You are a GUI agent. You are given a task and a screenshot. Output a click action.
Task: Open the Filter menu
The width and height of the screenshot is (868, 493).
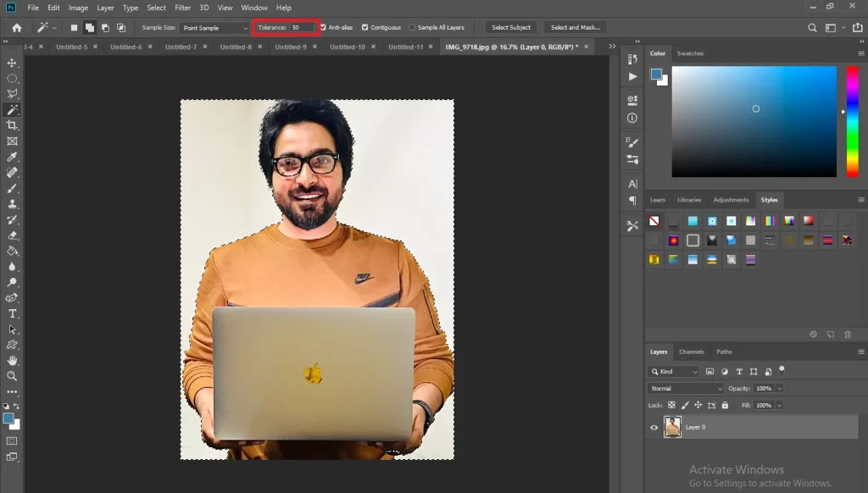[x=182, y=8]
